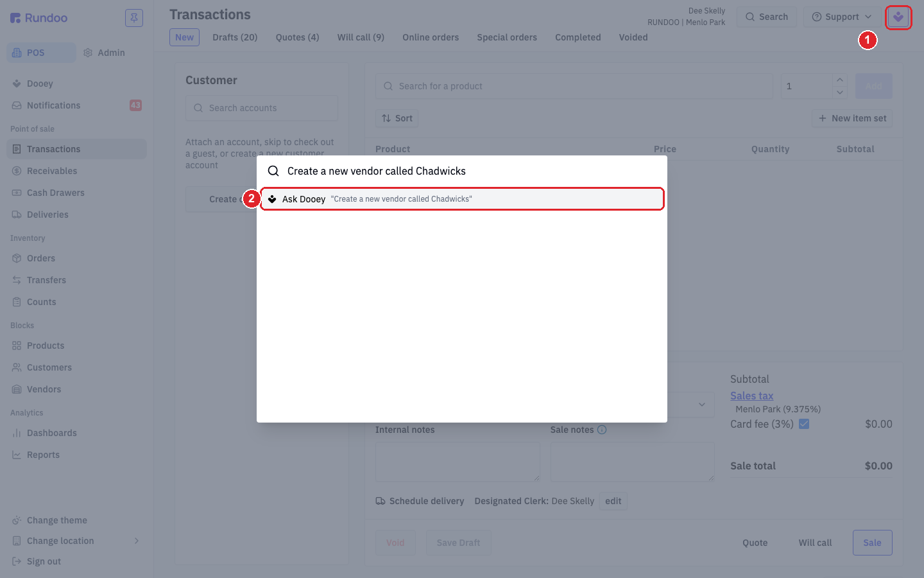
Task: Open the Rundoo logo home
Action: (x=39, y=18)
